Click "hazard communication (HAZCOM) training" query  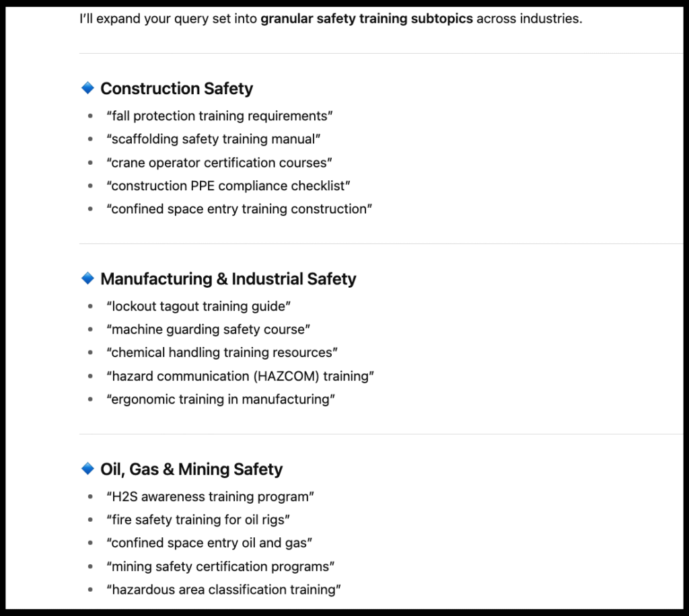coord(240,376)
